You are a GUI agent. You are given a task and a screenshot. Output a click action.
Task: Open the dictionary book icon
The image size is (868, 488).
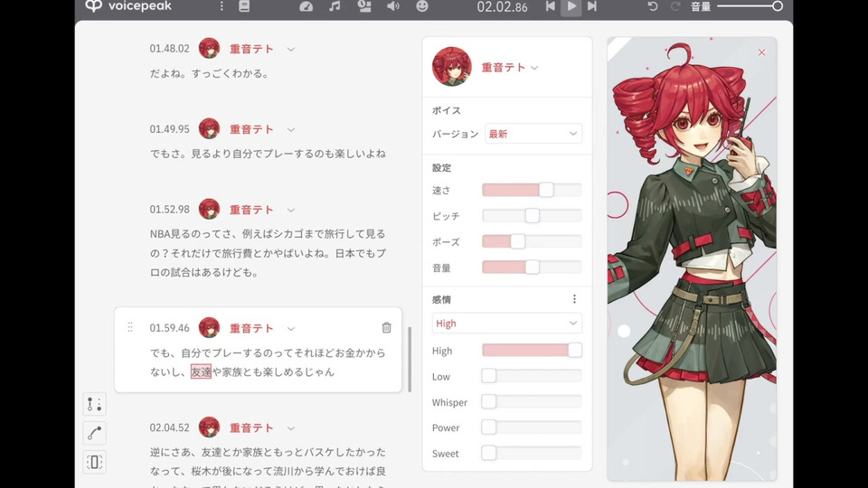(x=244, y=6)
